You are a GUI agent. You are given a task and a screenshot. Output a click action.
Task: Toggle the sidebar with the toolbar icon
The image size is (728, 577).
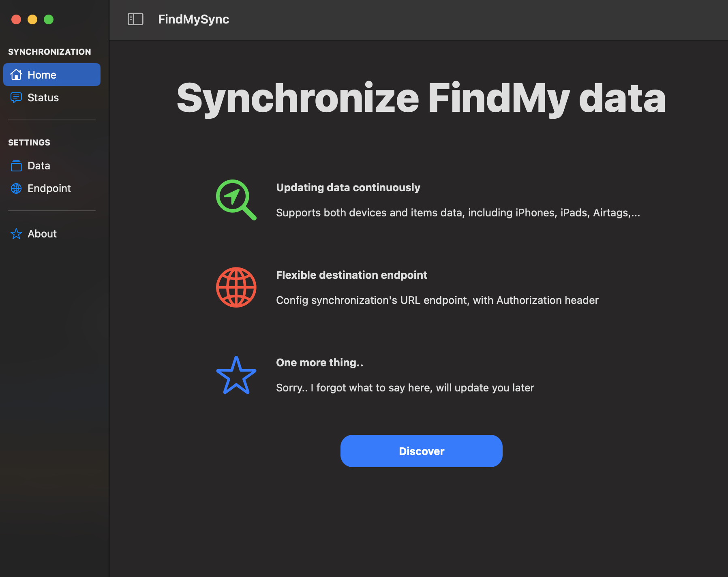pos(135,19)
